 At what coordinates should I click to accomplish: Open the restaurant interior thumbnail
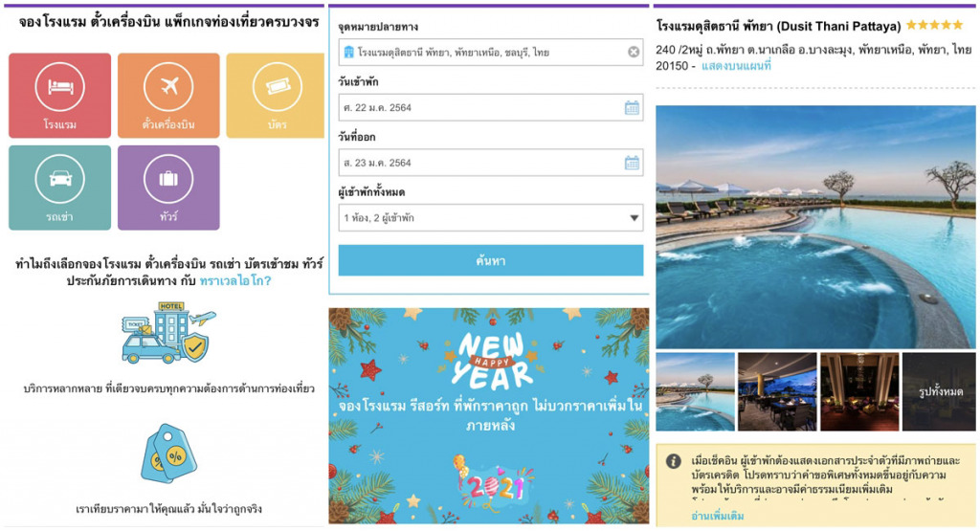777,391
